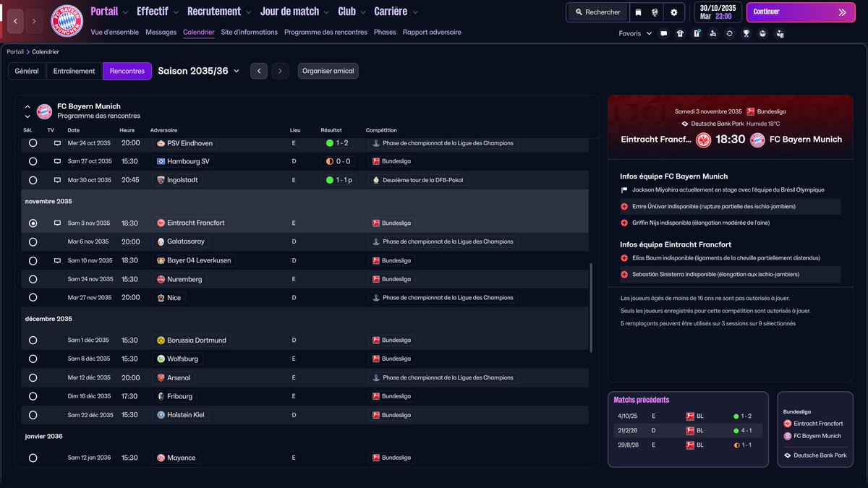
Task: Click the fixtures list vertical scrollbar
Action: (x=591, y=307)
